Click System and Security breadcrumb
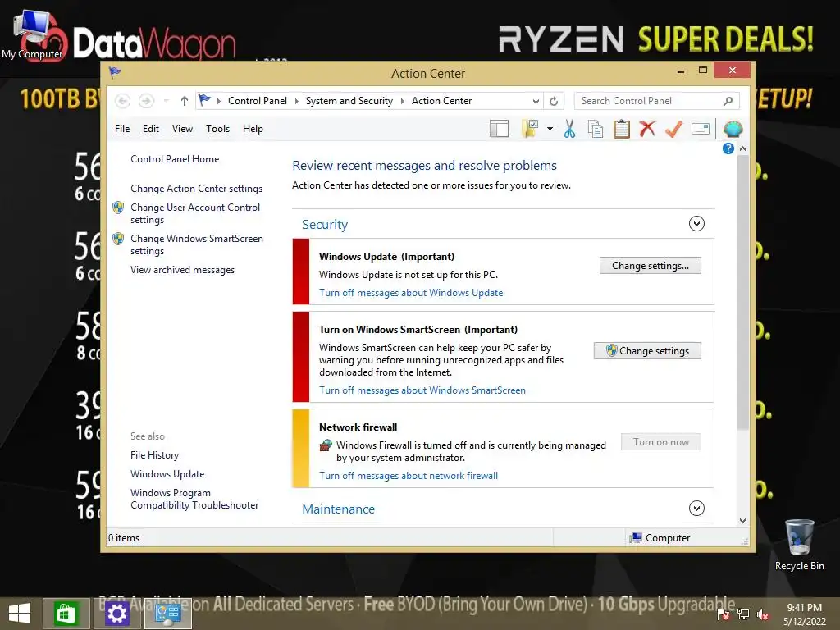The height and width of the screenshot is (630, 840). (x=349, y=101)
